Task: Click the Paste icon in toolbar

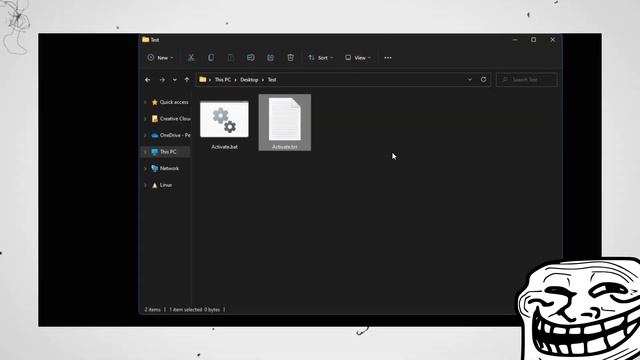Action: point(231,58)
